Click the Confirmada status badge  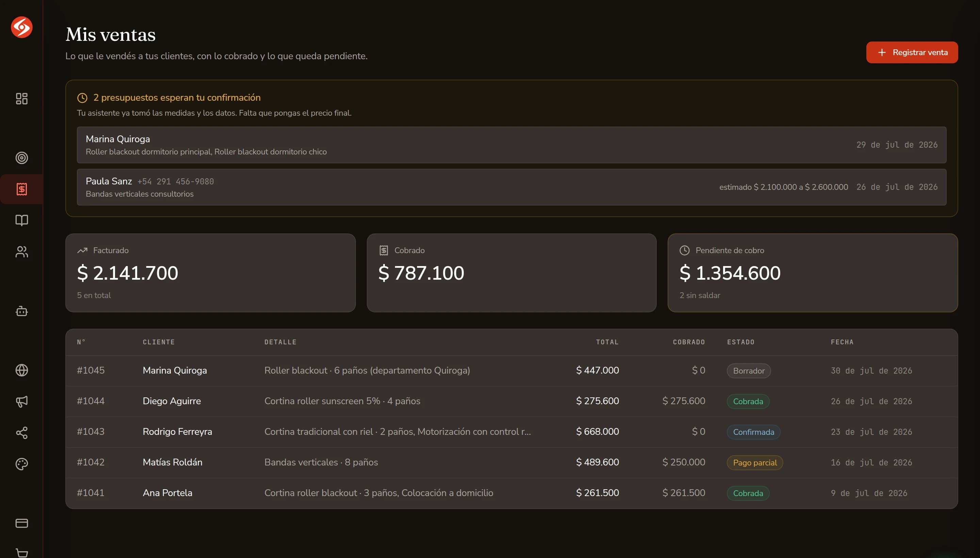(753, 432)
